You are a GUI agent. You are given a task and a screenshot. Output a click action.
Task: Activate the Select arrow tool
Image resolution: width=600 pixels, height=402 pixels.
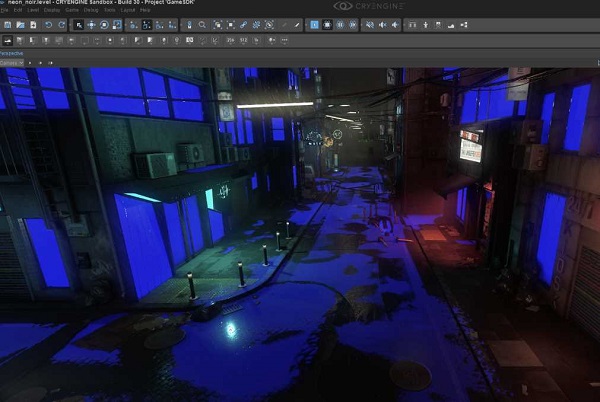point(78,25)
